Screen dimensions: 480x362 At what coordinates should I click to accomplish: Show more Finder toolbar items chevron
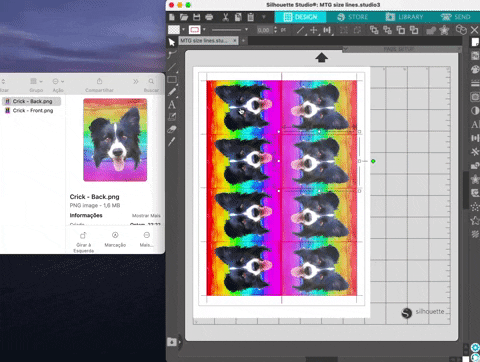click(x=135, y=81)
